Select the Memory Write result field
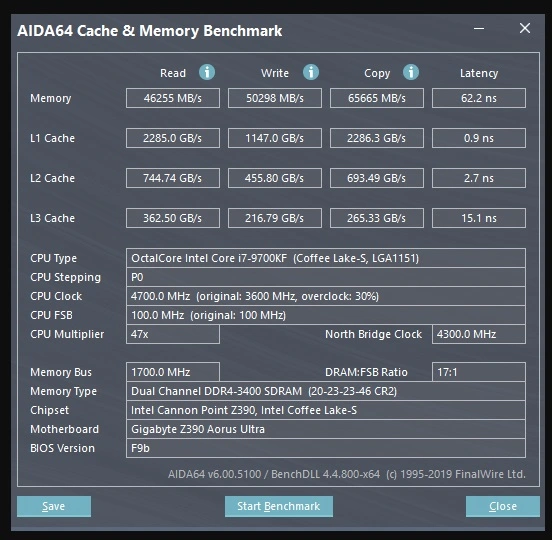This screenshot has height=540, width=552. 275,98
